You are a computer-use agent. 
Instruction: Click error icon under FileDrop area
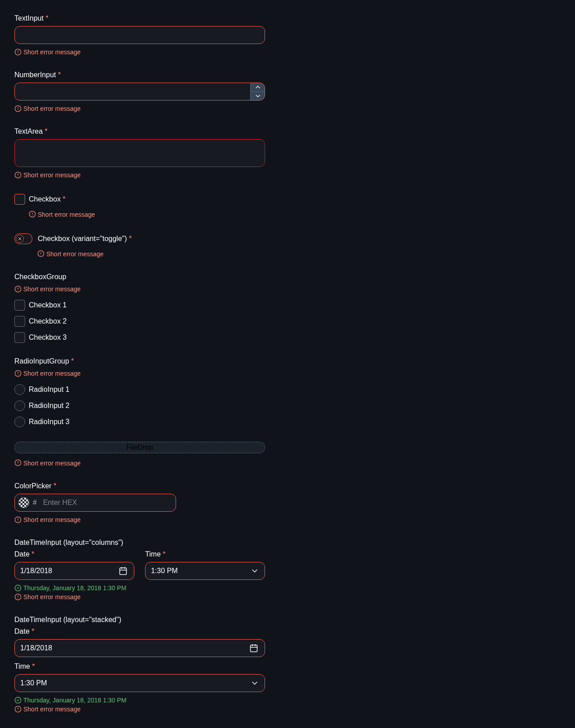click(x=18, y=463)
